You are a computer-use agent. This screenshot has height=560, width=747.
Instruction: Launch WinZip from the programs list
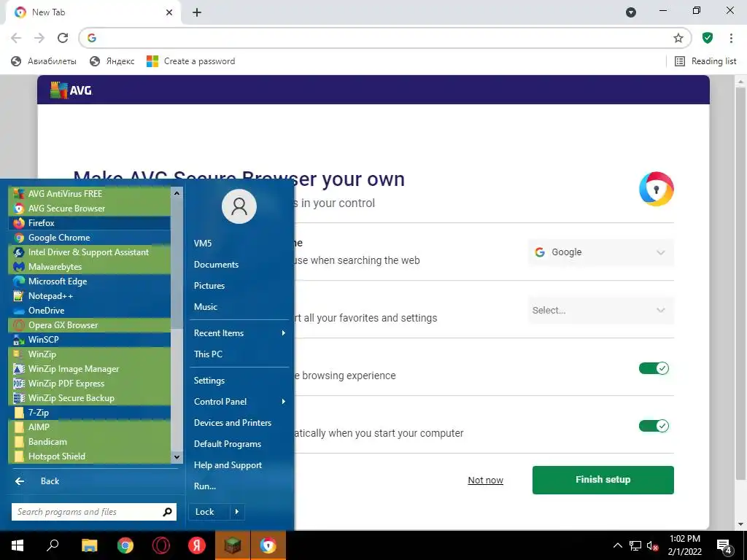(90, 354)
